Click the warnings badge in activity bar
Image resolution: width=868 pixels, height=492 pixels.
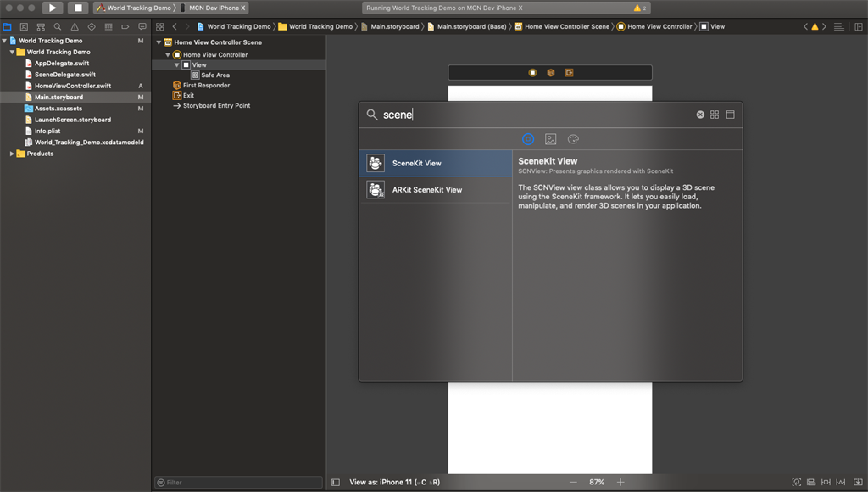coord(640,8)
